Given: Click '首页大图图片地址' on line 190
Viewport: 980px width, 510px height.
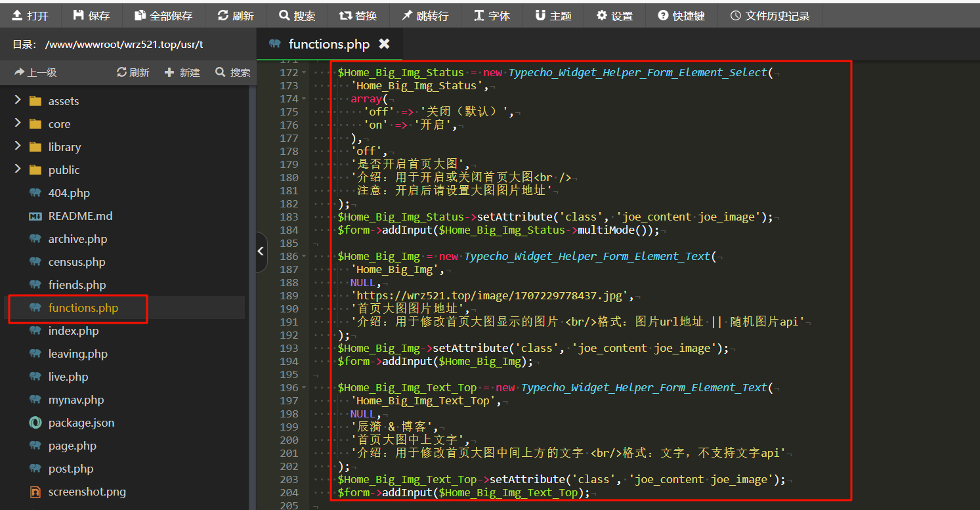Looking at the screenshot, I should pyautogui.click(x=408, y=308).
